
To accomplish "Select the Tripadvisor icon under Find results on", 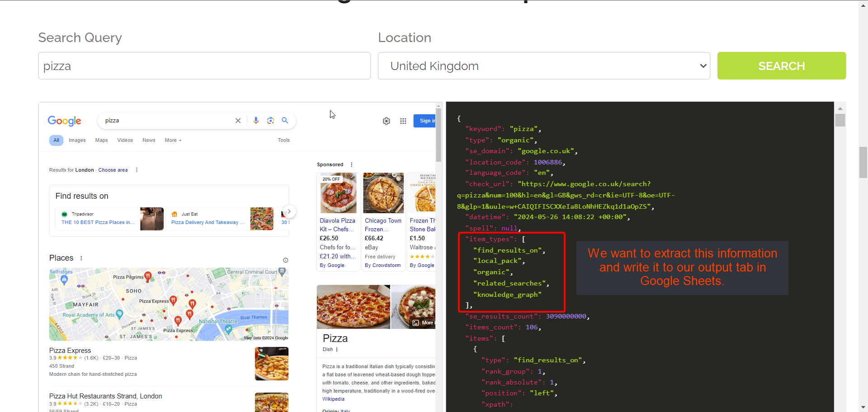I will pos(65,214).
